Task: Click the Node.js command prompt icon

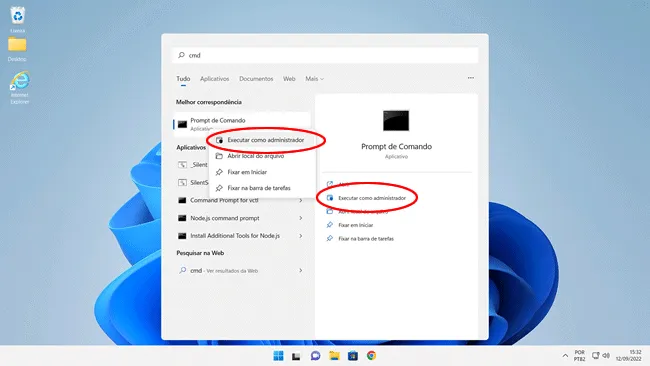Action: [182, 218]
